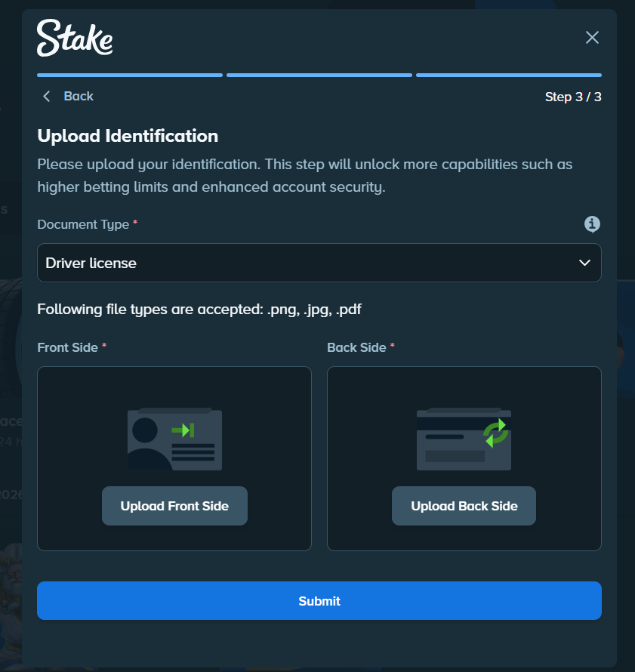Click the back chevron arrow icon
Viewport: 635px width, 672px height.
(x=45, y=96)
